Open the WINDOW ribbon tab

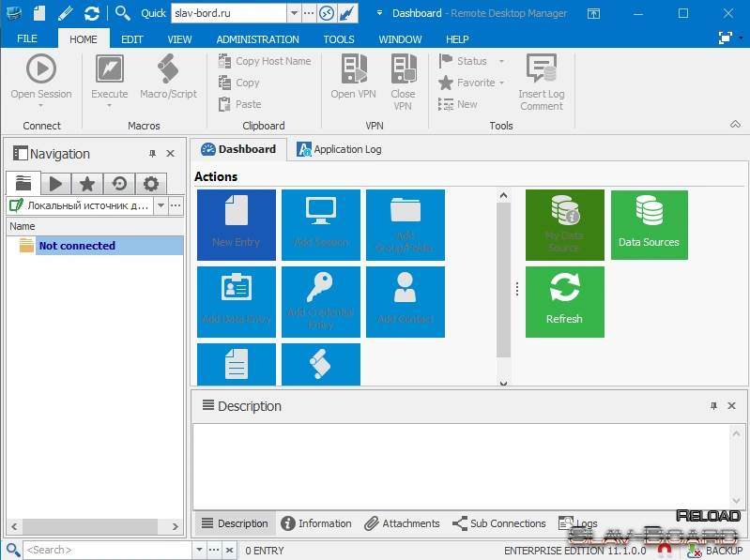click(x=400, y=39)
